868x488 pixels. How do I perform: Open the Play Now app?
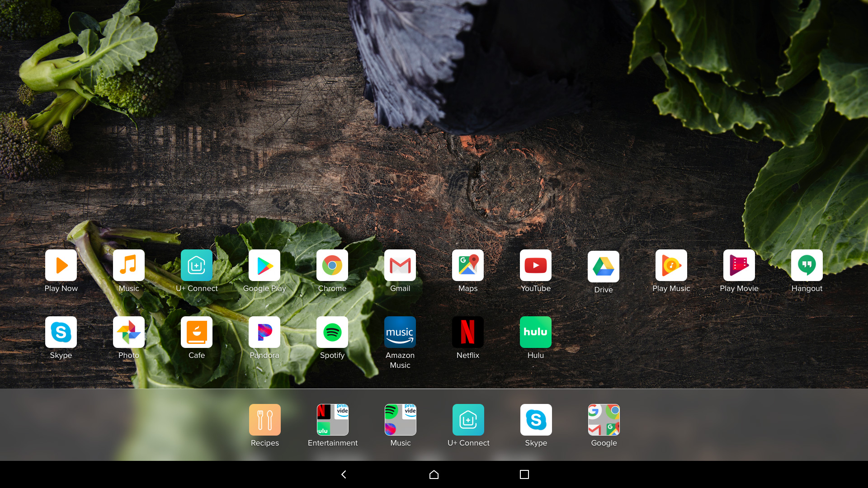[61, 265]
